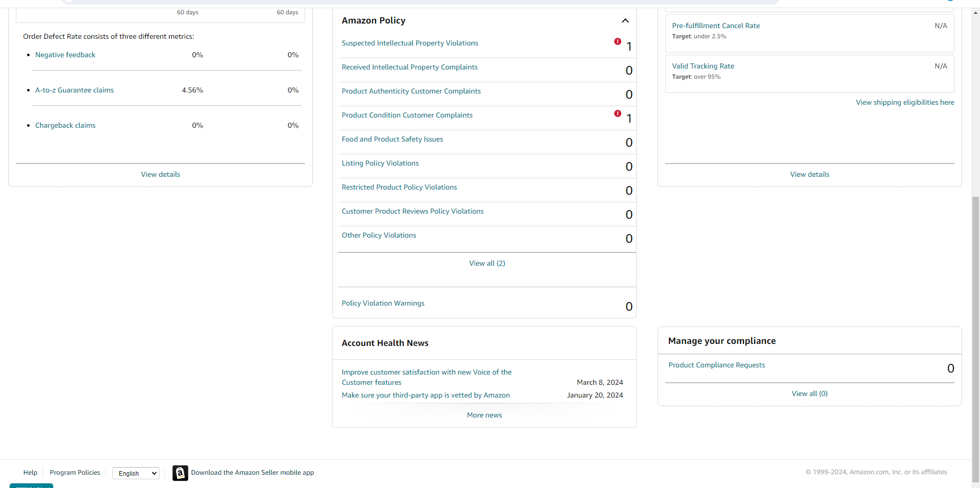Click the page vertical scrollbar thumb

point(975,338)
